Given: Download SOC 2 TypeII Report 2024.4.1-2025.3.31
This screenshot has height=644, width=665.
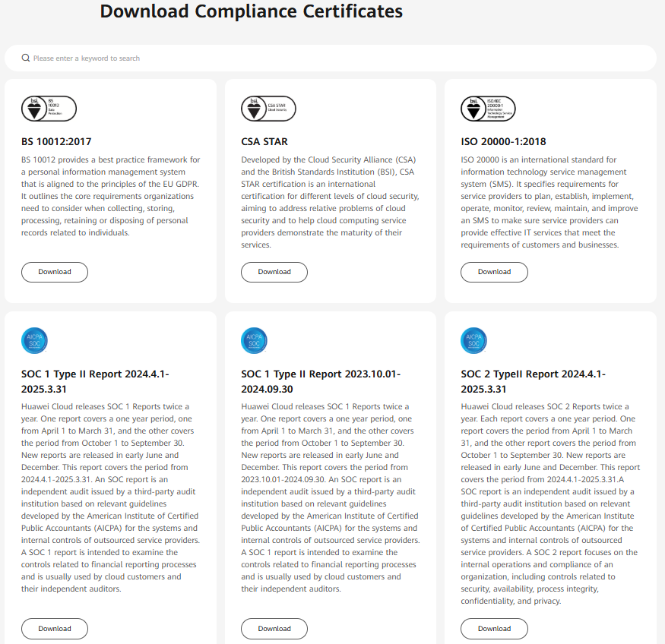Looking at the screenshot, I should (x=494, y=629).
